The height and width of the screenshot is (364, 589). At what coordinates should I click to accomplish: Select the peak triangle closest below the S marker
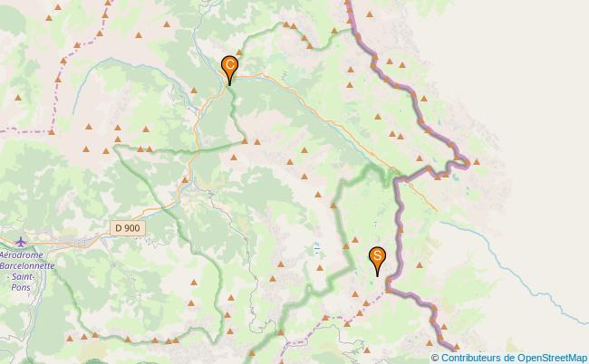[x=354, y=294]
